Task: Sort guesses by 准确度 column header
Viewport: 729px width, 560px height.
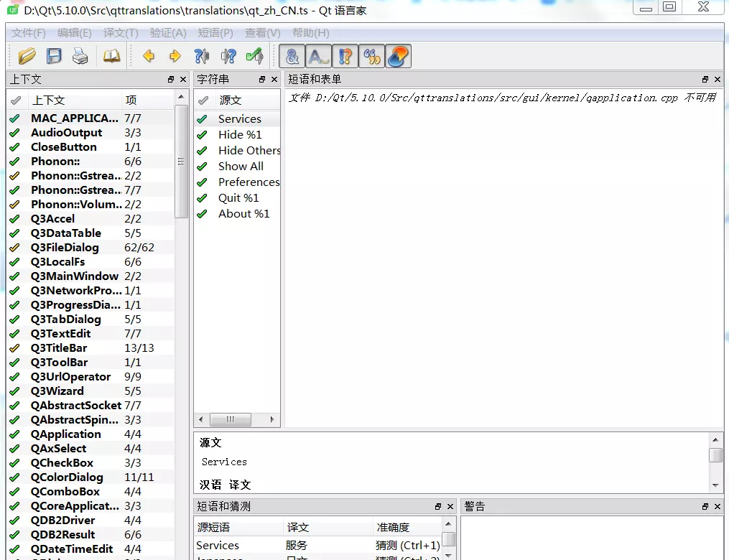Action: pos(407,528)
